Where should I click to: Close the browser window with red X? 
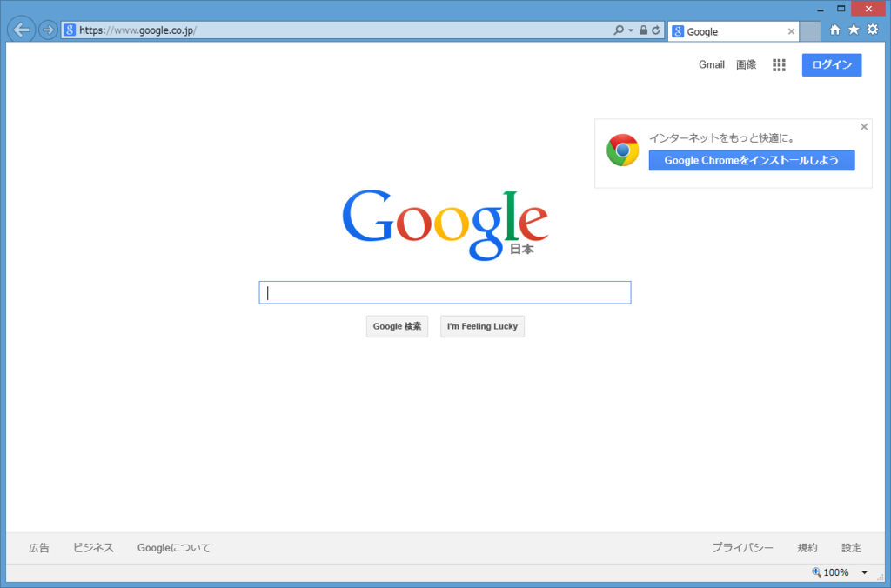pyautogui.click(x=869, y=9)
